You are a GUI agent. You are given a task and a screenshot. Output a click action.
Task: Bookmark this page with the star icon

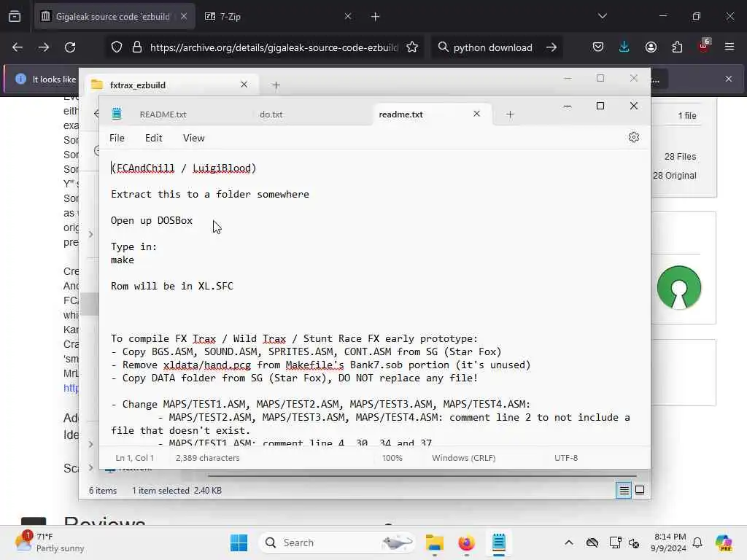(412, 47)
